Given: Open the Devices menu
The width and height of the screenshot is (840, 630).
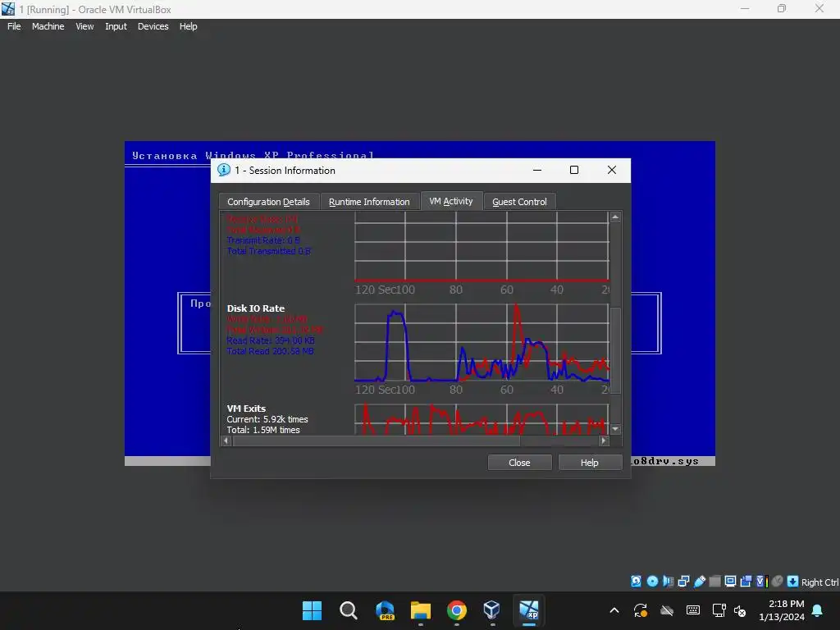Looking at the screenshot, I should point(153,26).
